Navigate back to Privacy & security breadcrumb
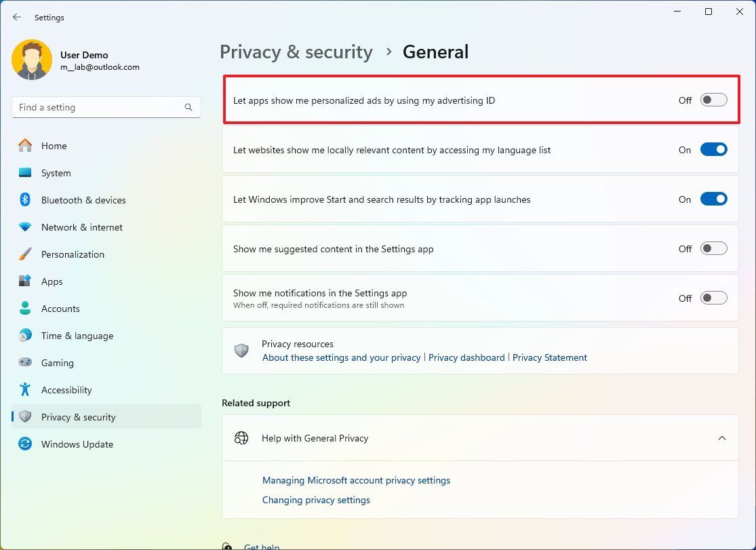Image resolution: width=756 pixels, height=550 pixels. [x=296, y=52]
